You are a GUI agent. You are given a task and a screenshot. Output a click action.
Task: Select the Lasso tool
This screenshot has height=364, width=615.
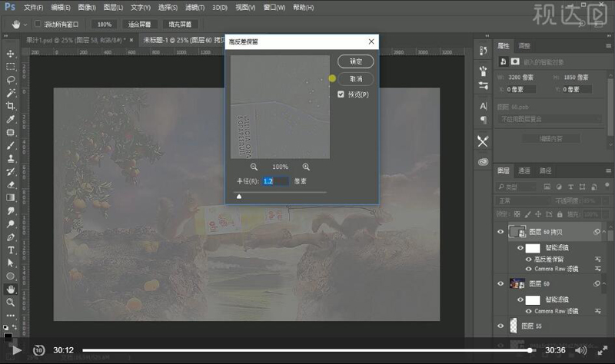click(x=11, y=80)
